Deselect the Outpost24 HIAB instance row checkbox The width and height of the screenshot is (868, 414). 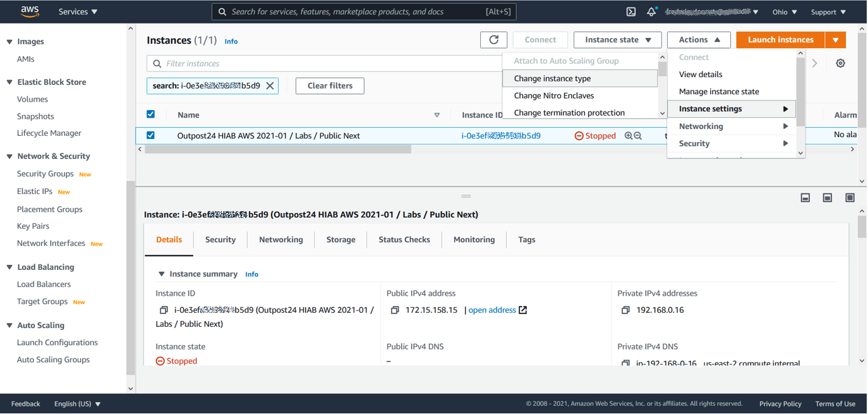tap(150, 135)
